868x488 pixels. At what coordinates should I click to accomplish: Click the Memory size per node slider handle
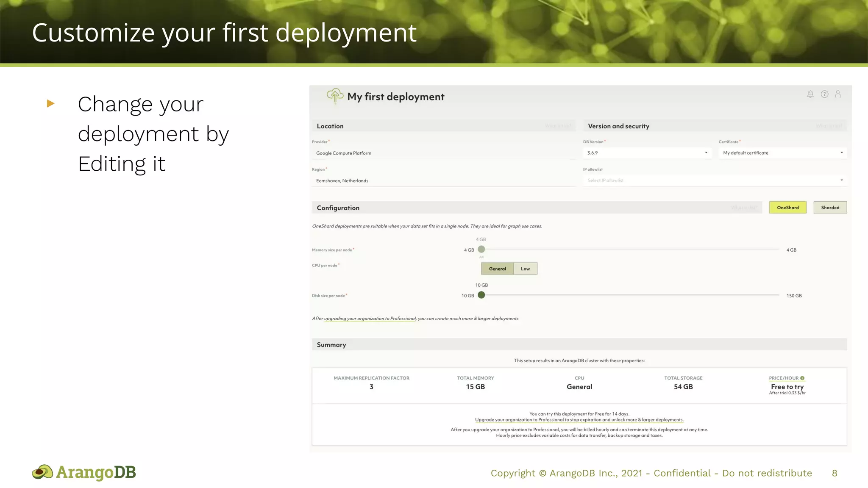point(481,249)
